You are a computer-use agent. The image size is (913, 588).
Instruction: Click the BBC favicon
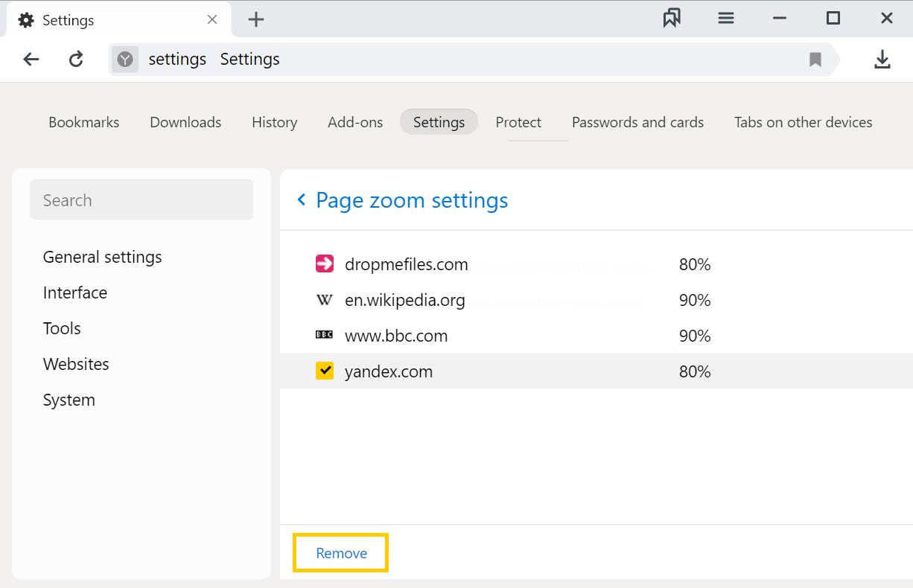(325, 336)
